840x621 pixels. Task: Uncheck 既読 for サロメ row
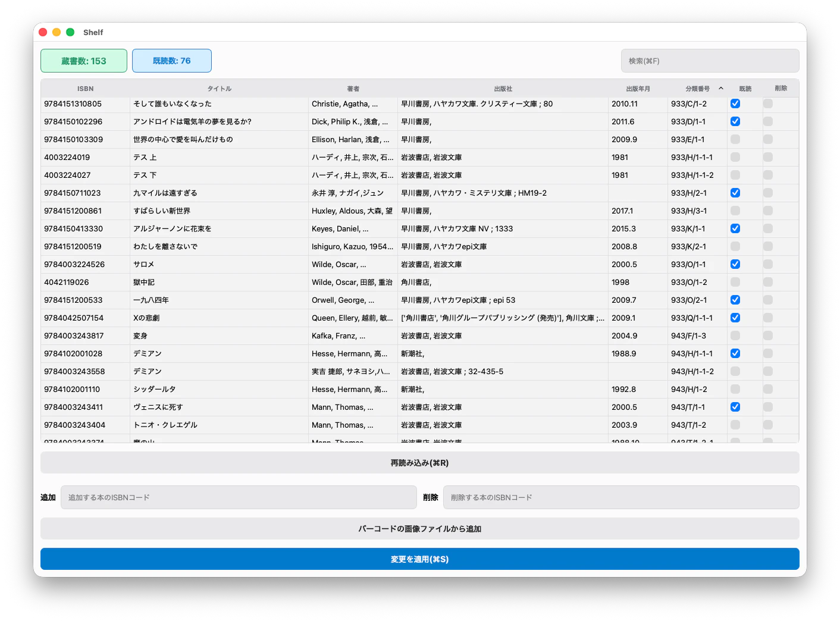(x=735, y=264)
